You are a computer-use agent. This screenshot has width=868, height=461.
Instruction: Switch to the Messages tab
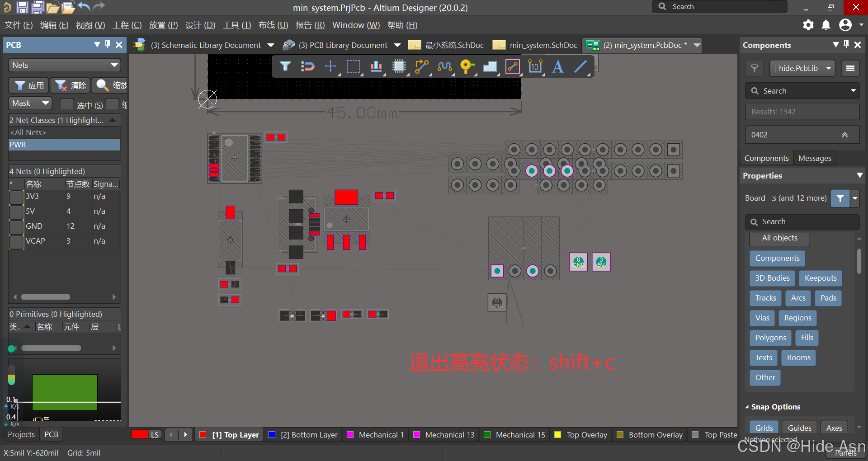coord(815,158)
